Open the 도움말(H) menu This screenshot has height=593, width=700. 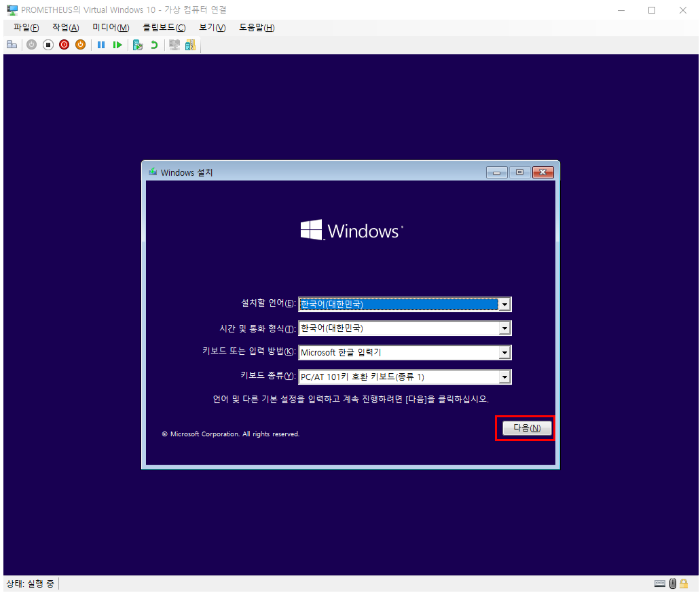[x=257, y=27]
